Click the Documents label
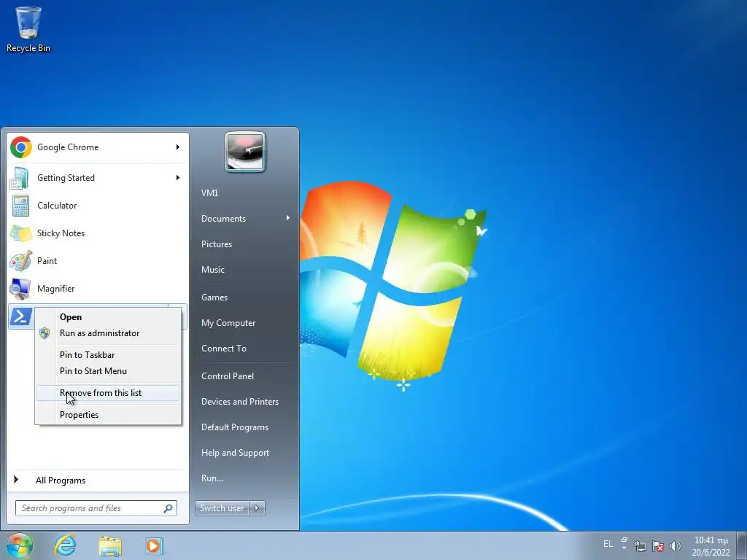747x560 pixels. pos(223,219)
